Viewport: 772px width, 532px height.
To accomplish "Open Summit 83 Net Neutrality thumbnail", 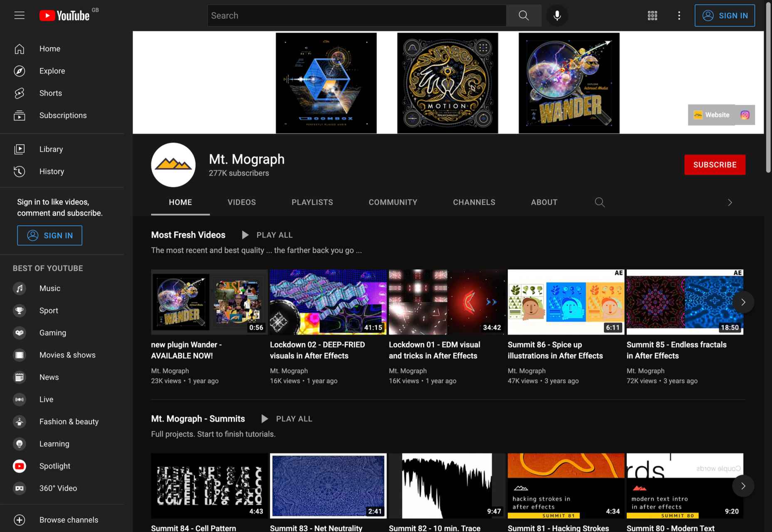I will pos(328,486).
